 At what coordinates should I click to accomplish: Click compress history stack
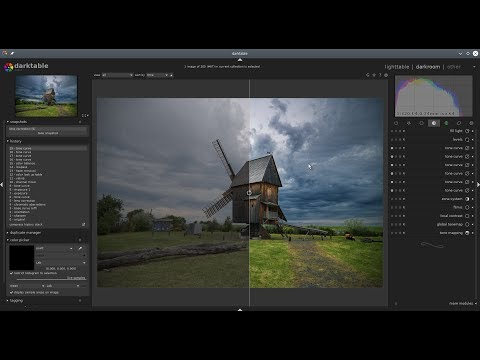coord(26,224)
